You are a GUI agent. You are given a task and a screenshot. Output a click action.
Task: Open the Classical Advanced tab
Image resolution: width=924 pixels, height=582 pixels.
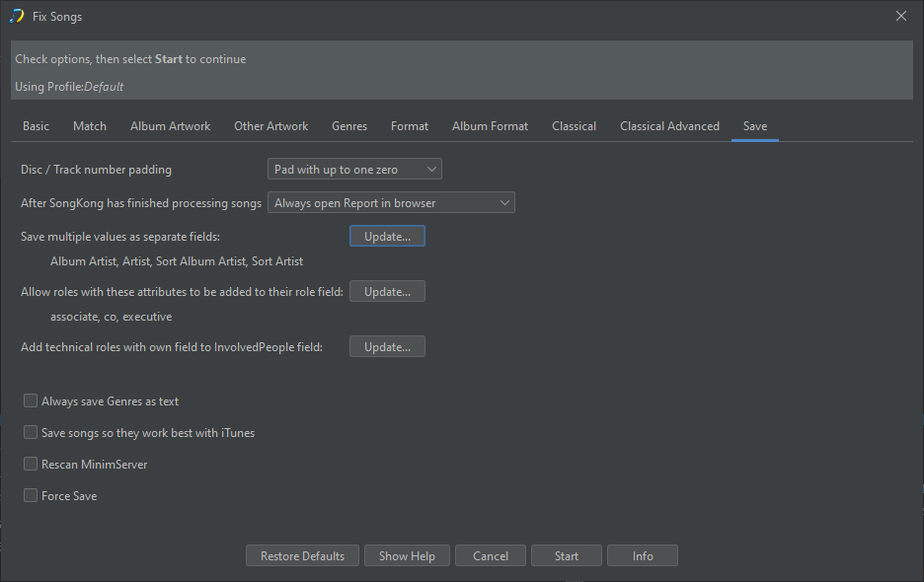pos(669,126)
